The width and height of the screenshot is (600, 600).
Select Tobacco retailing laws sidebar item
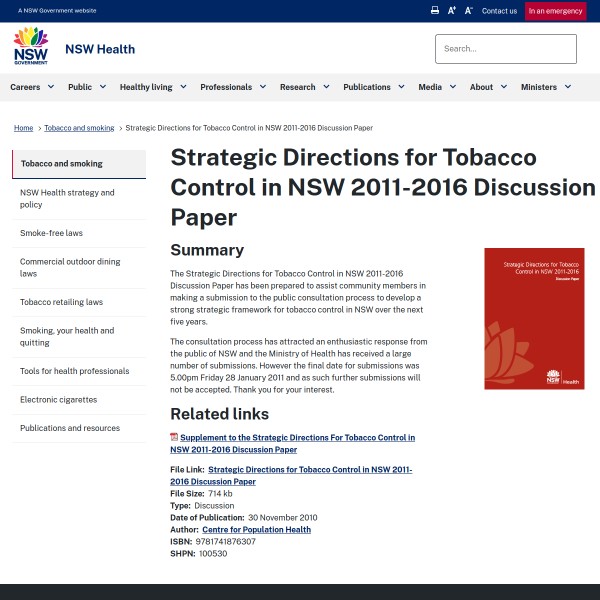61,302
